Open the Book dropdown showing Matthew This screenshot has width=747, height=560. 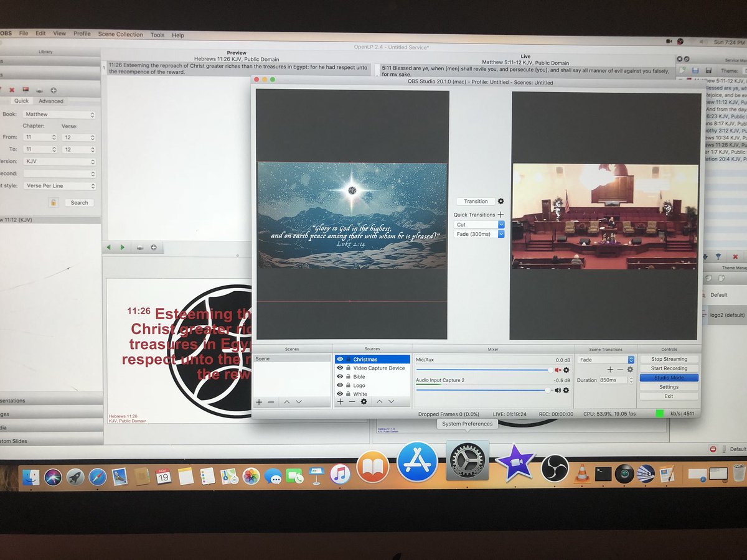60,114
